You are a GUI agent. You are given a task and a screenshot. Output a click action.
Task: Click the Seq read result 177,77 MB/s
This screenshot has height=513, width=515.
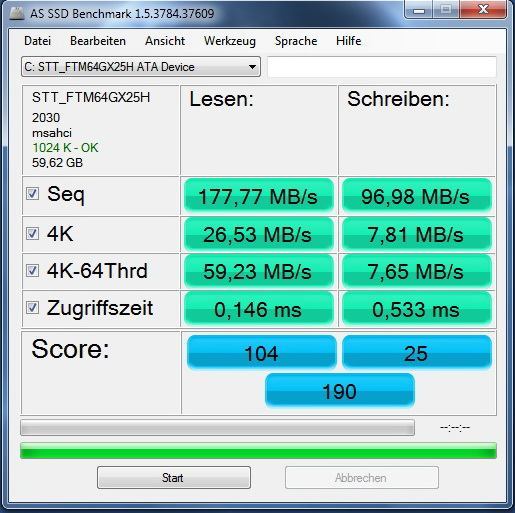[259, 196]
